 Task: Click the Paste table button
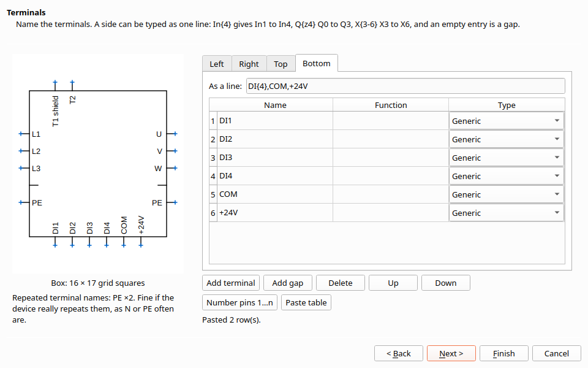[x=306, y=302]
